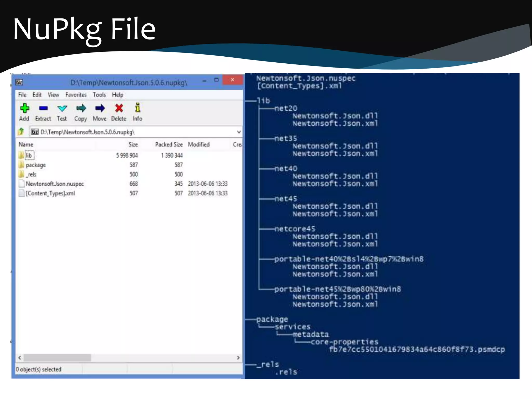
Task: Click the metadata node in console tree
Action: pyautogui.click(x=311, y=334)
